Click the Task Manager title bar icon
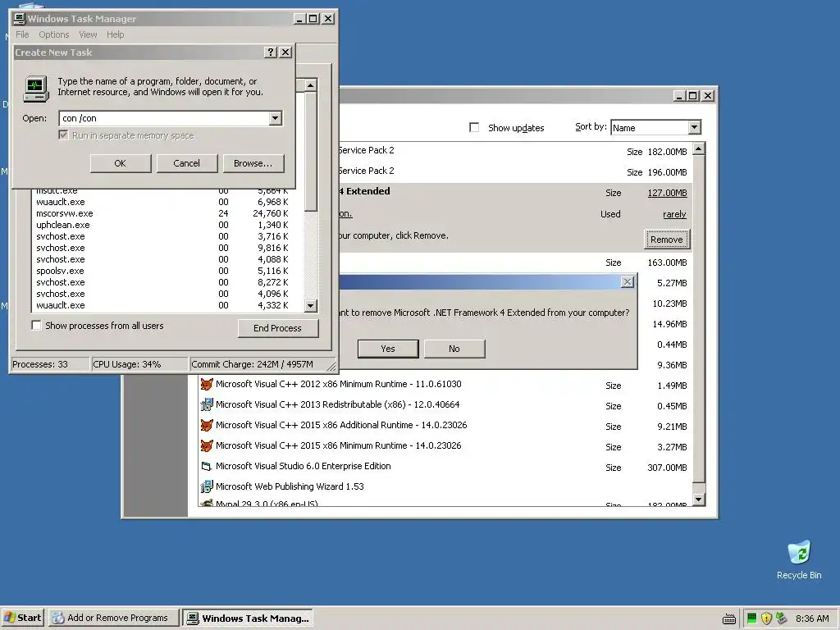The width and height of the screenshot is (840, 630). [x=20, y=19]
